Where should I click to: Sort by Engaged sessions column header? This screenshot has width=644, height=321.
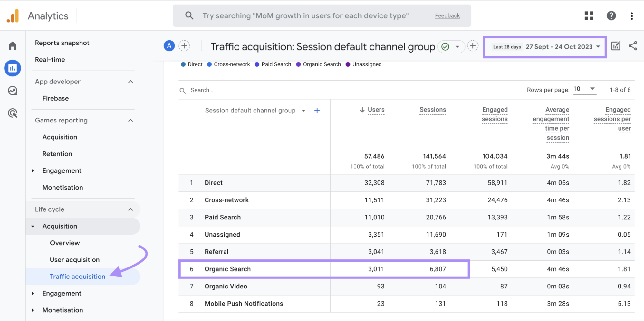495,114
